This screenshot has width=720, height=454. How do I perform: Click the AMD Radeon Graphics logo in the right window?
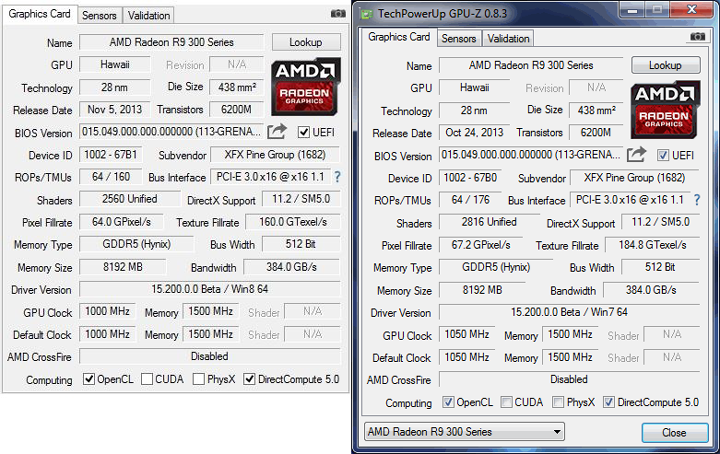(x=665, y=109)
